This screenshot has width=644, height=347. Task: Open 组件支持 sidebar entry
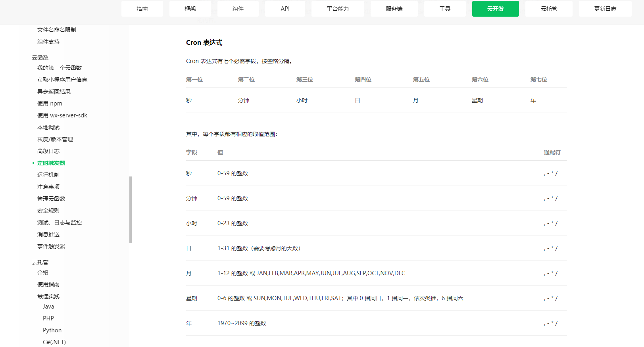pos(48,42)
